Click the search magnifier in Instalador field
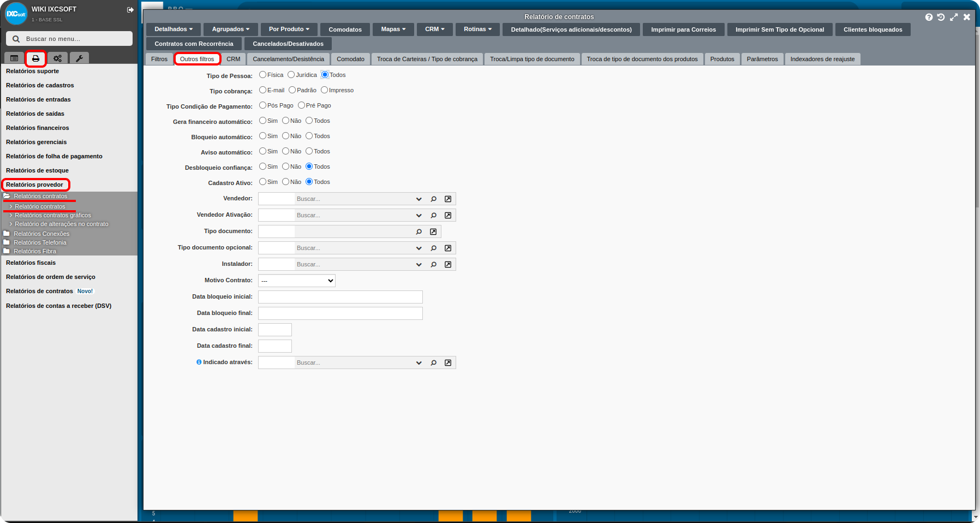Viewport: 980px width, 523px height. pyautogui.click(x=434, y=265)
